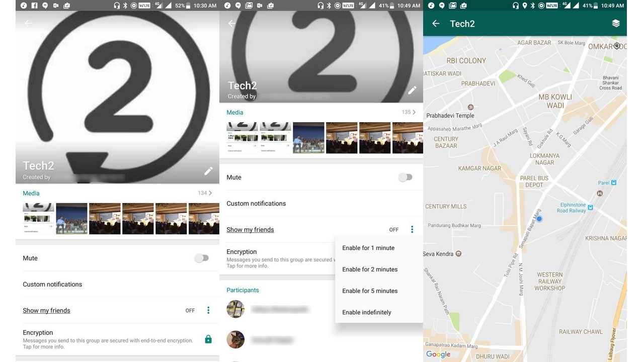
Task: Open three-dot menu beside the green lock row
Action: [x=208, y=310]
